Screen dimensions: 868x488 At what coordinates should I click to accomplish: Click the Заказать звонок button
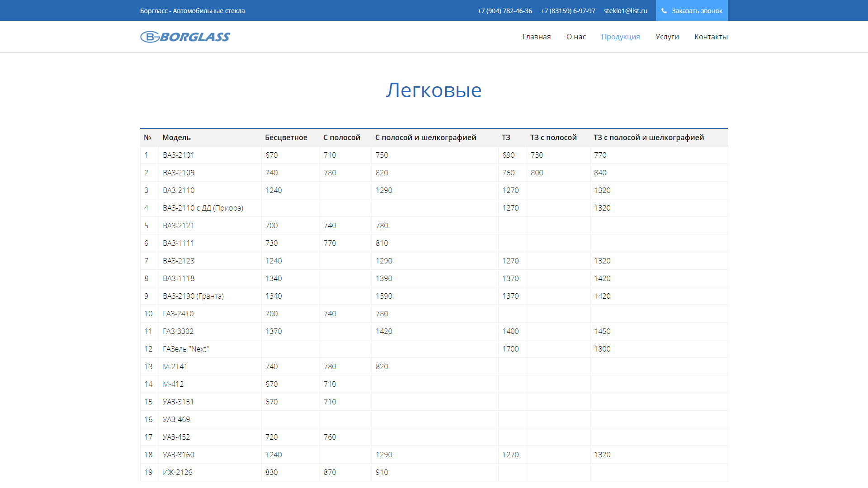692,10
